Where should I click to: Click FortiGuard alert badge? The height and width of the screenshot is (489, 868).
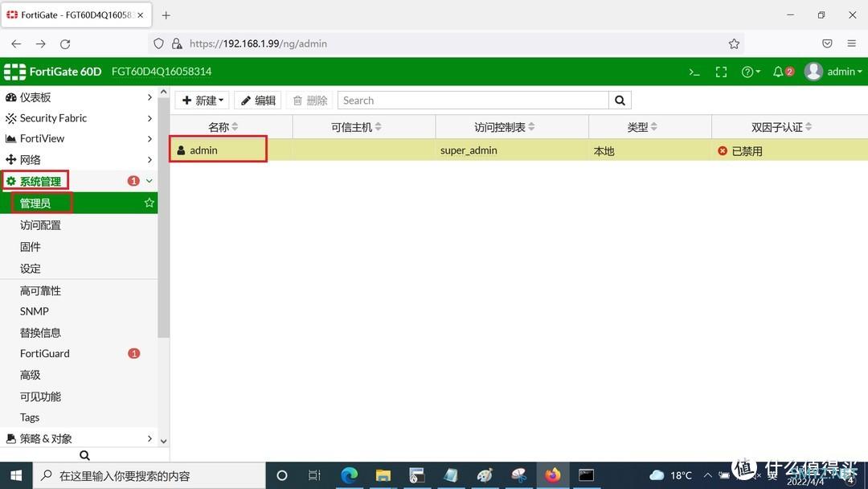(x=133, y=353)
